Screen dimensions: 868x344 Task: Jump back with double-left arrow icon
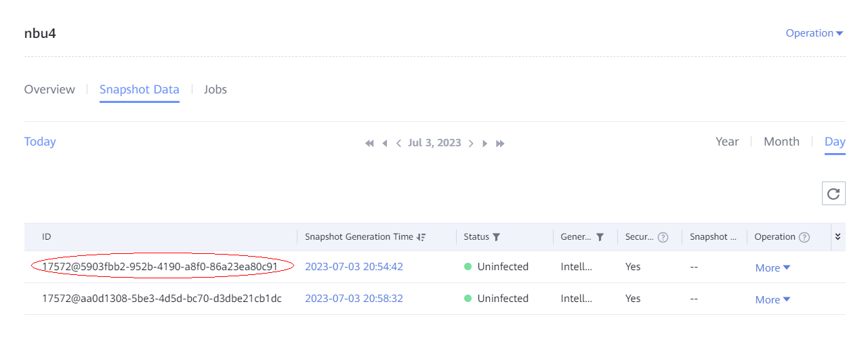point(369,144)
